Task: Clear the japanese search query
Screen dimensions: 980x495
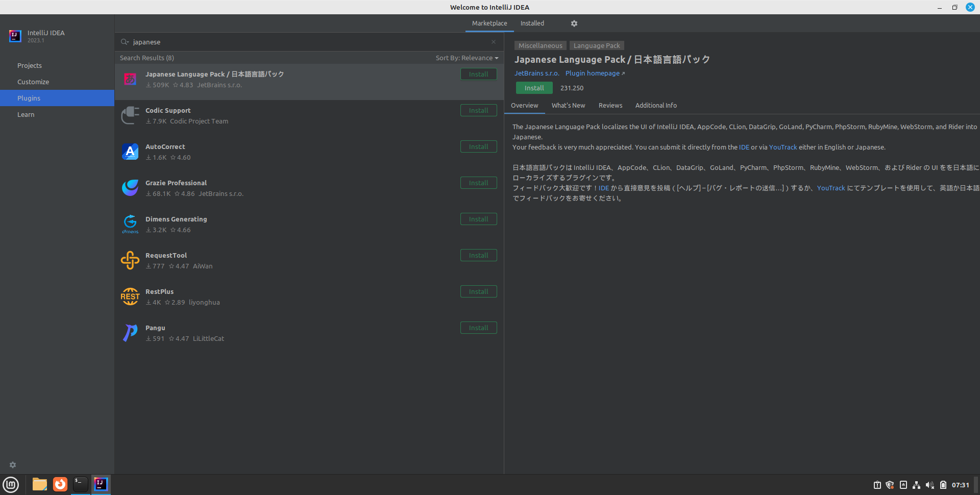Action: click(493, 42)
